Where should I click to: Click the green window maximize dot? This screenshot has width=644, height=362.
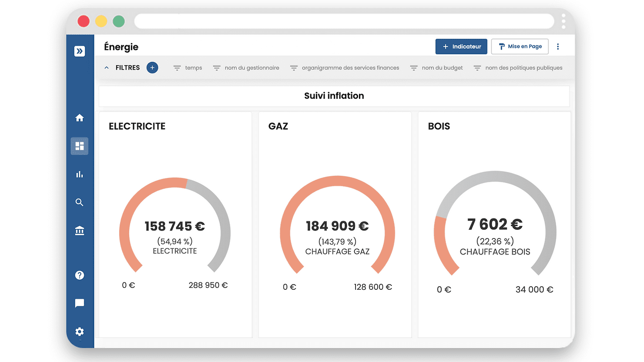coord(119,21)
